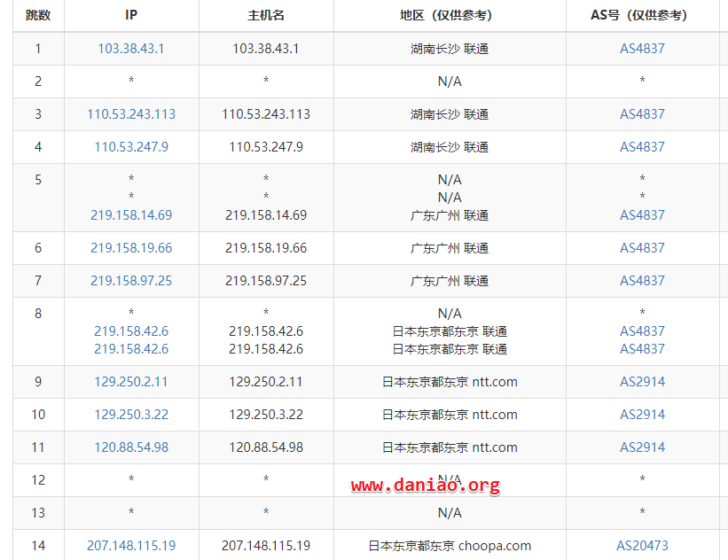Image resolution: width=728 pixels, height=560 pixels.
Task: Select hostname cell 207.148.115.19
Action: point(265,546)
